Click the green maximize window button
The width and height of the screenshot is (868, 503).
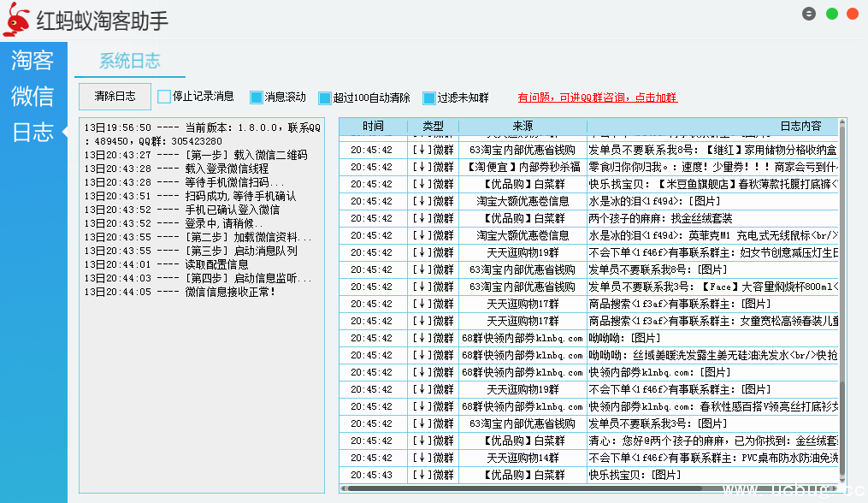pos(831,14)
